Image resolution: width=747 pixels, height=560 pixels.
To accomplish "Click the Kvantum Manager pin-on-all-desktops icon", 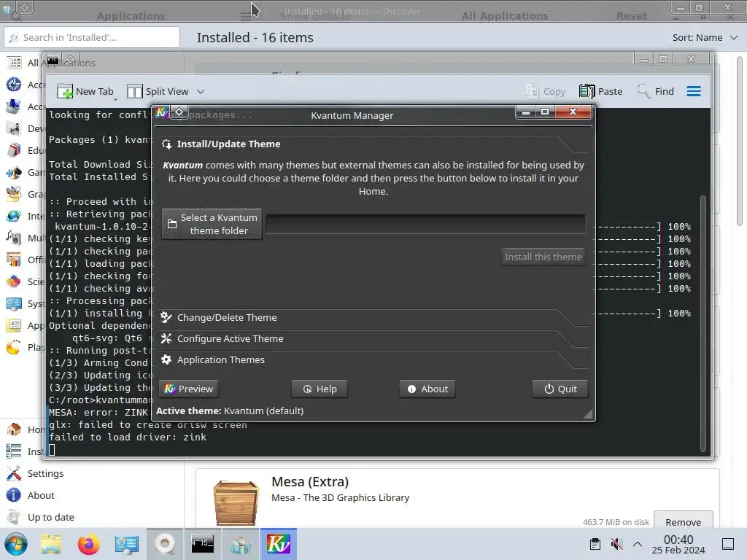I will pyautogui.click(x=179, y=112).
